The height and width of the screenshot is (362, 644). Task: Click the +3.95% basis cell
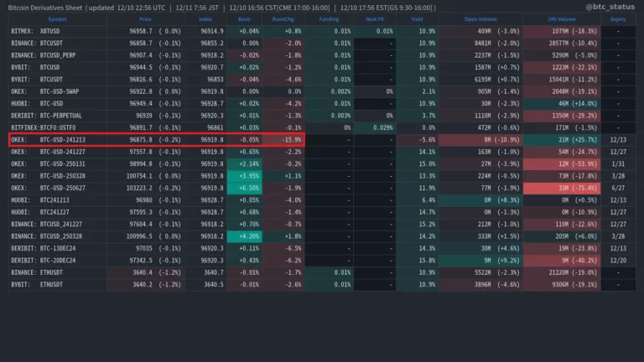click(x=244, y=176)
